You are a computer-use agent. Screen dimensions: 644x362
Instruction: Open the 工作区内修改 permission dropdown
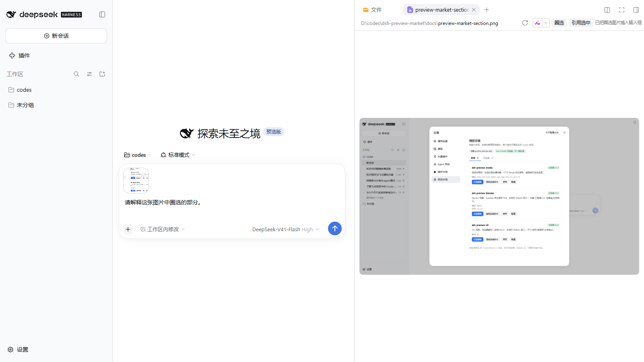(163, 229)
